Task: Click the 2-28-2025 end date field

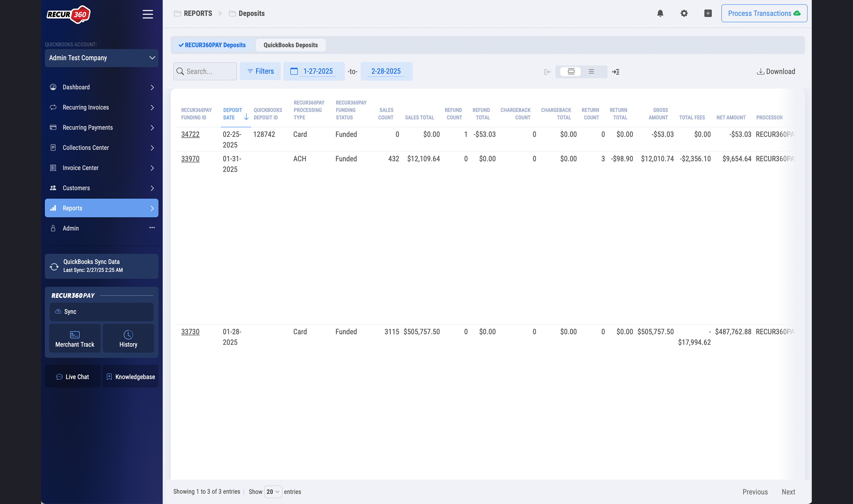Action: [386, 71]
